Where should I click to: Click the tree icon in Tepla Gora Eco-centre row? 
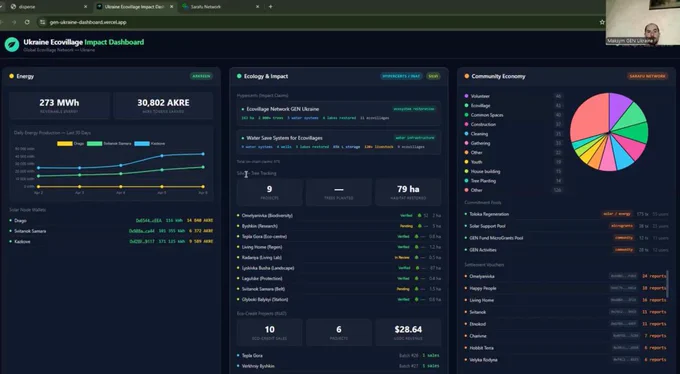416,236
